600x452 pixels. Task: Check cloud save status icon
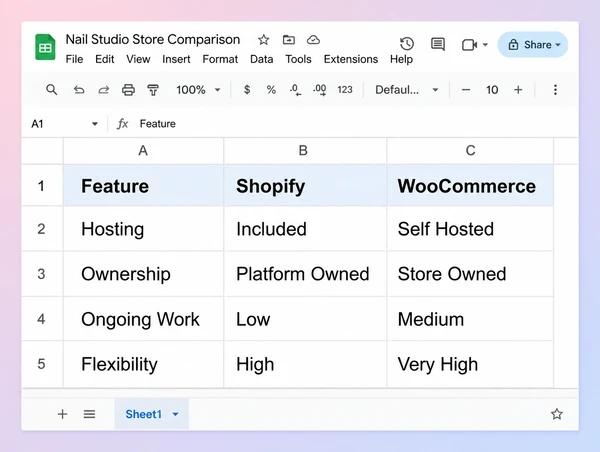(x=313, y=39)
